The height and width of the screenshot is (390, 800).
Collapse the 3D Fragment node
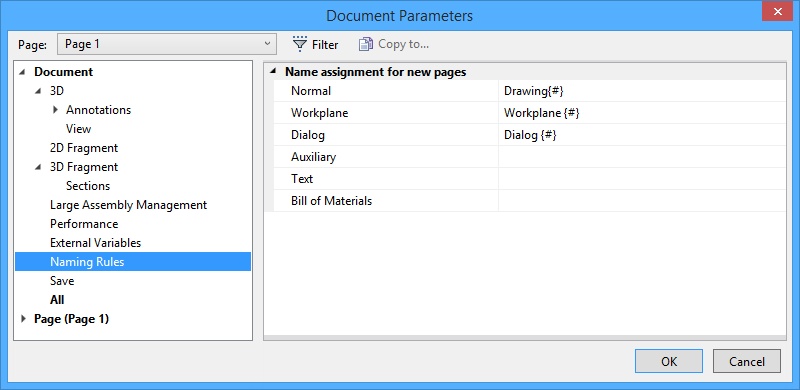click(38, 167)
